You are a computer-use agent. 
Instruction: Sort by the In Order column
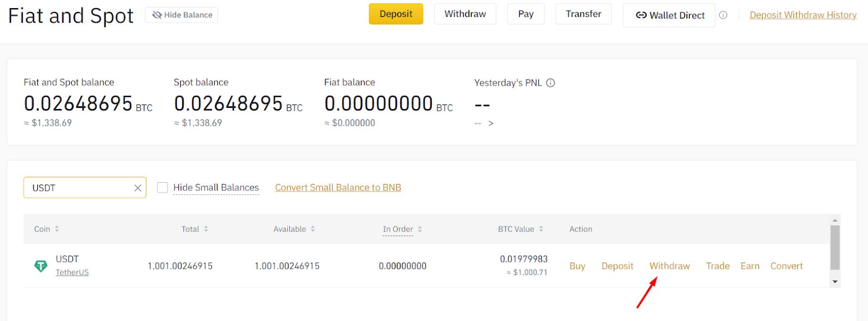[x=403, y=229]
